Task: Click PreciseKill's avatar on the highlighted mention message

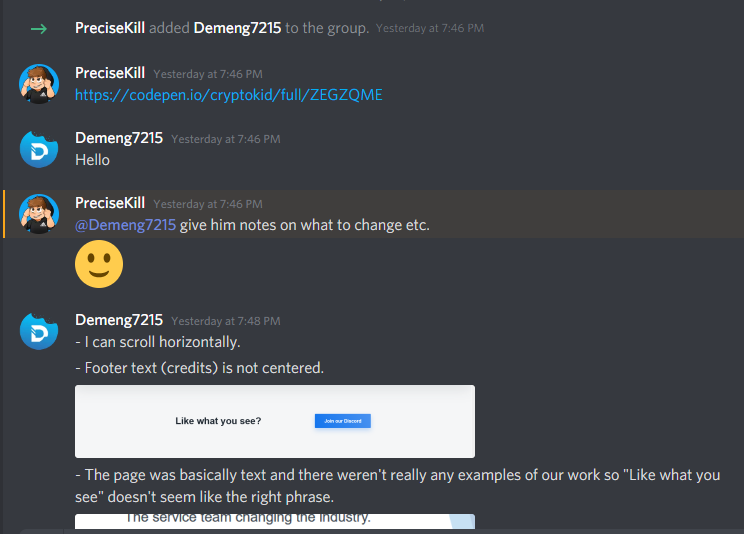Action: point(39,214)
